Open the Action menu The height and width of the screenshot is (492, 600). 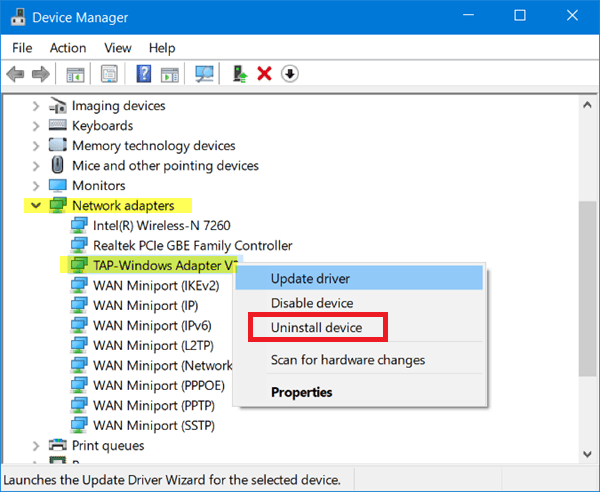pyautogui.click(x=68, y=48)
